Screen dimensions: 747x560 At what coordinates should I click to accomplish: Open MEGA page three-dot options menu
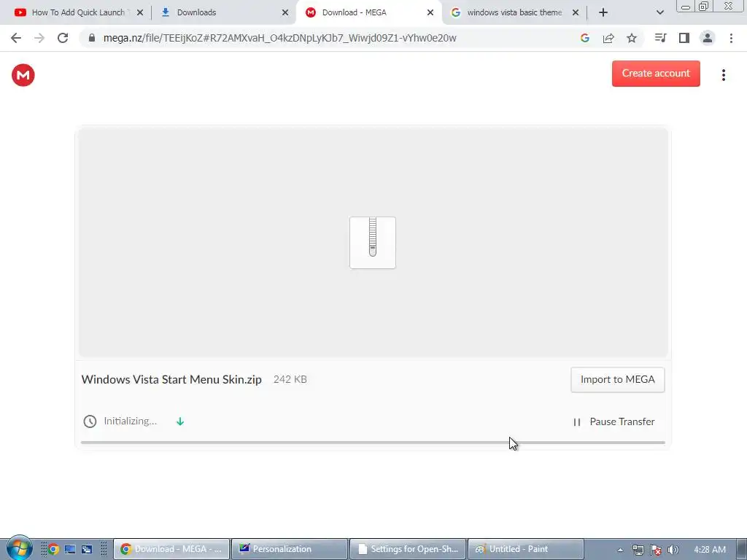tap(723, 75)
